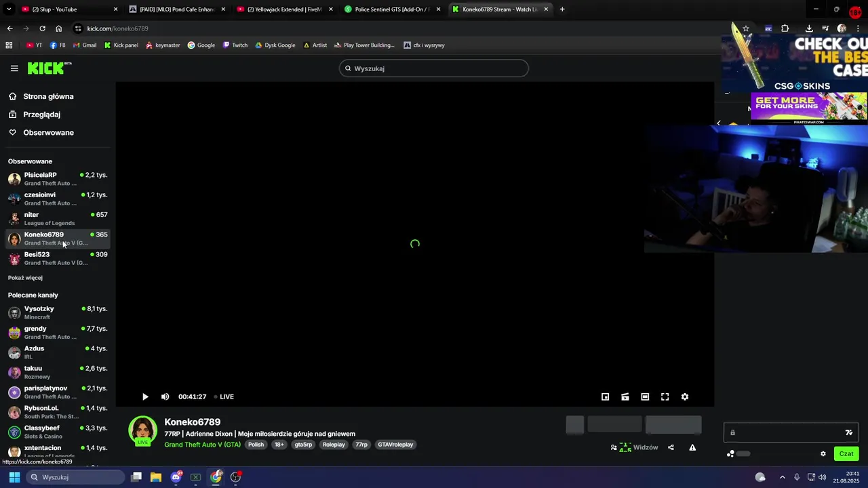Open the Classybeef recommended channel
Screen dimensions: 868x488
(x=58, y=432)
